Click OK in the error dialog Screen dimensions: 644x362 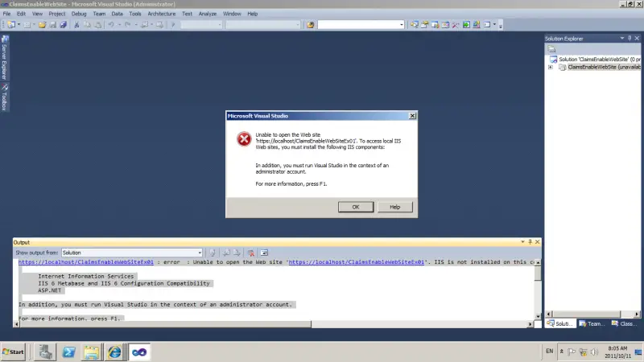(356, 207)
